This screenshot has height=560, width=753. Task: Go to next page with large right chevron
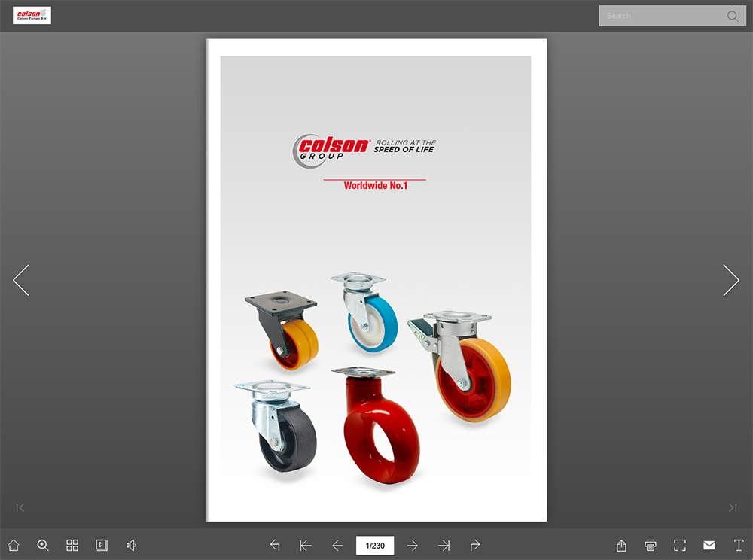(x=731, y=280)
